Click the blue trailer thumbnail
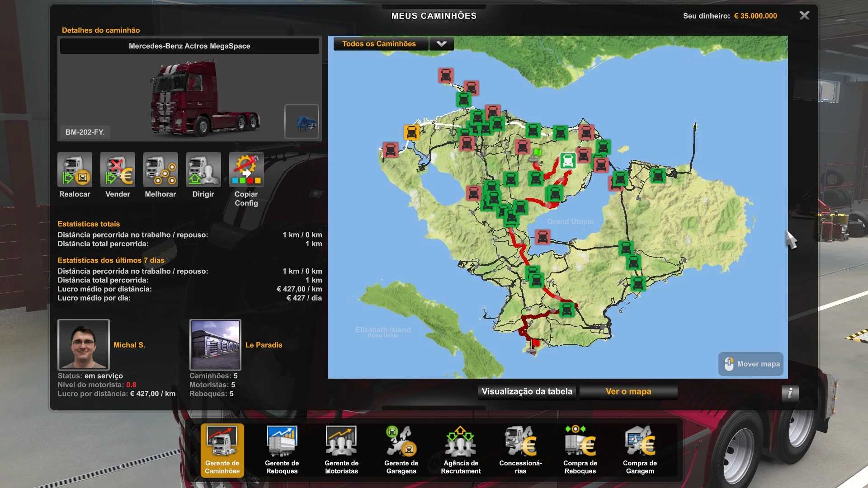This screenshot has width=868, height=488. (302, 121)
